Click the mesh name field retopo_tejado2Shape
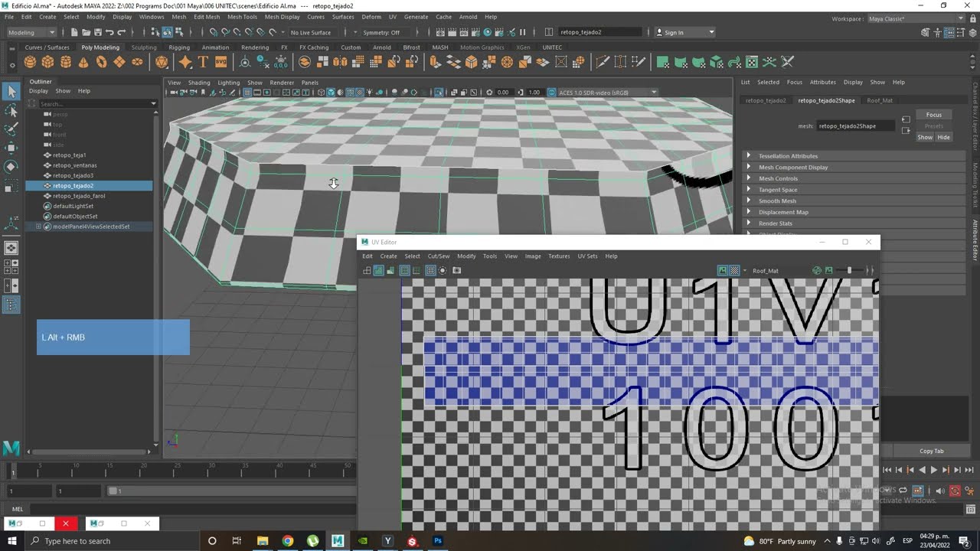 [856, 126]
